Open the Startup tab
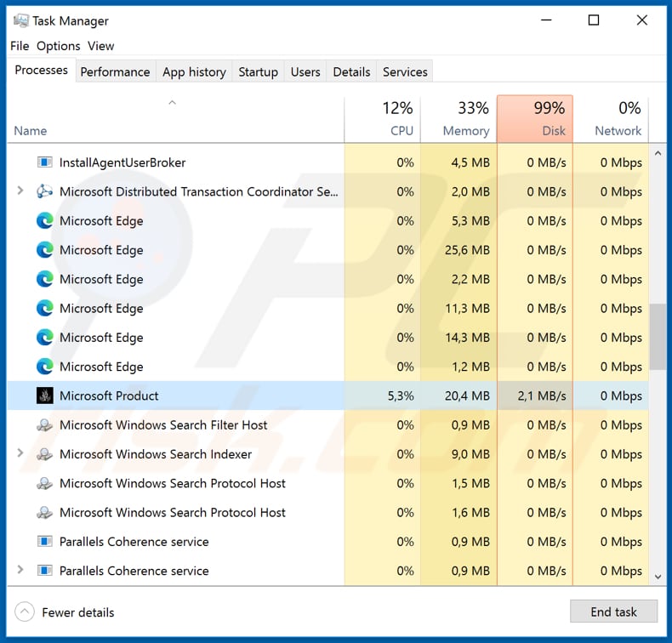 [x=258, y=72]
